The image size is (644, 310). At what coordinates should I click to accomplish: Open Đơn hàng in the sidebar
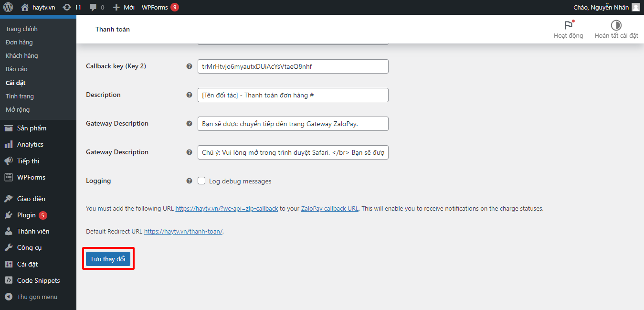[x=19, y=43]
